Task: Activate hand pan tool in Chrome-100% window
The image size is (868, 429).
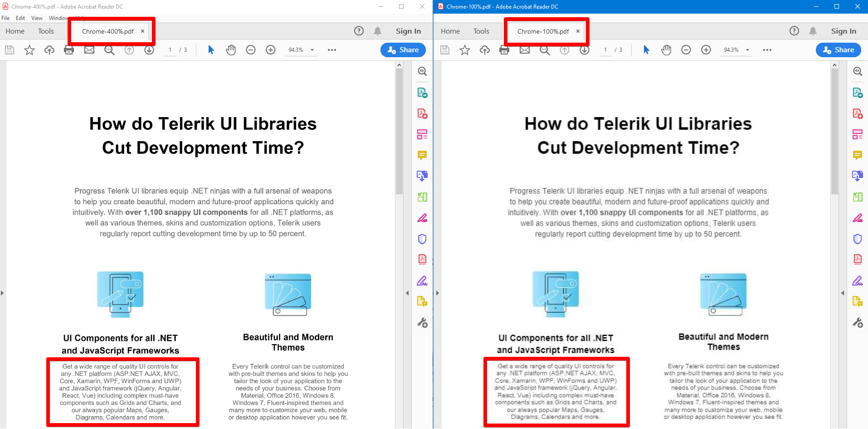Action: point(666,50)
